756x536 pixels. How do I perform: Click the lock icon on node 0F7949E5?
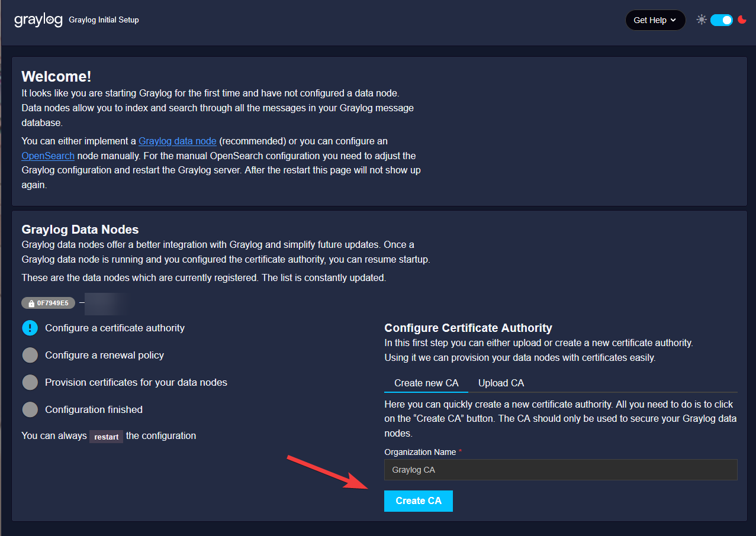coord(31,303)
